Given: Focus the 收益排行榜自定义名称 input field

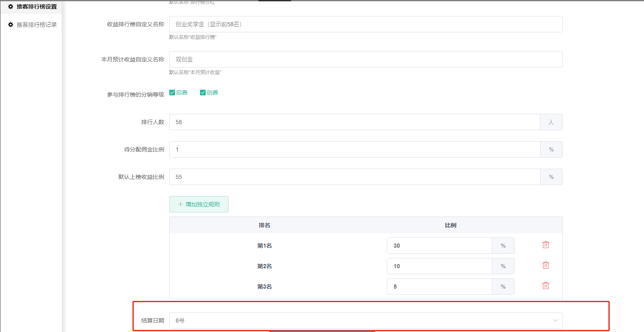Looking at the screenshot, I should pos(366,24).
